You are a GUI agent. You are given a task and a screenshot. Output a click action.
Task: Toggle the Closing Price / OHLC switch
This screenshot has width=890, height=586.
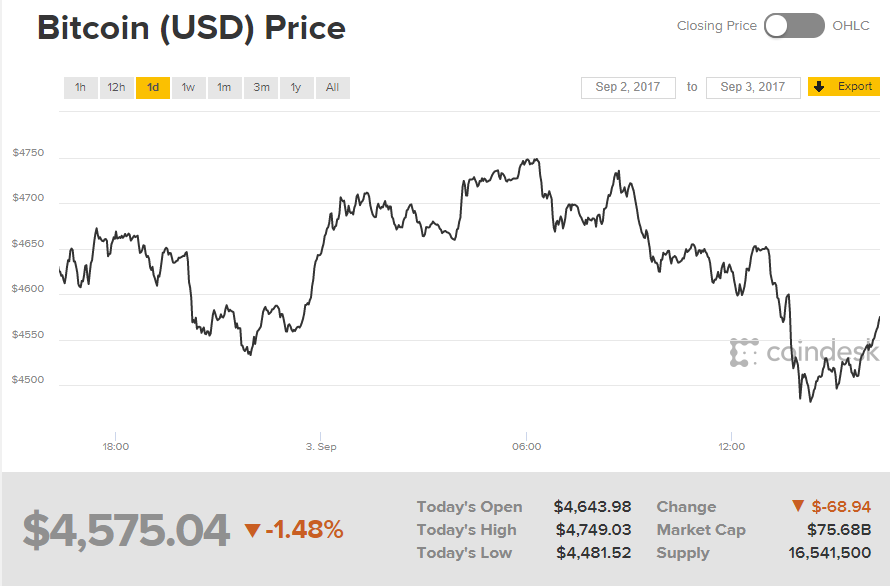pos(794,26)
